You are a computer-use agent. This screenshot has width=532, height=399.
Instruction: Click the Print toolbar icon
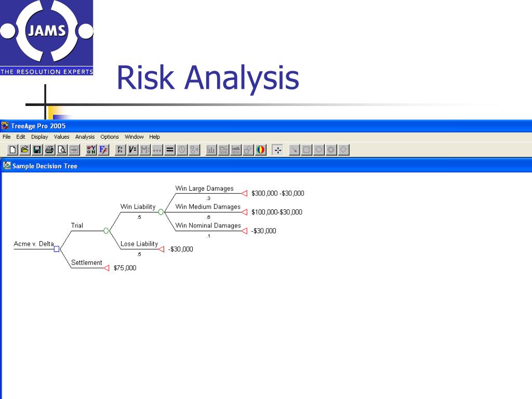tap(49, 150)
